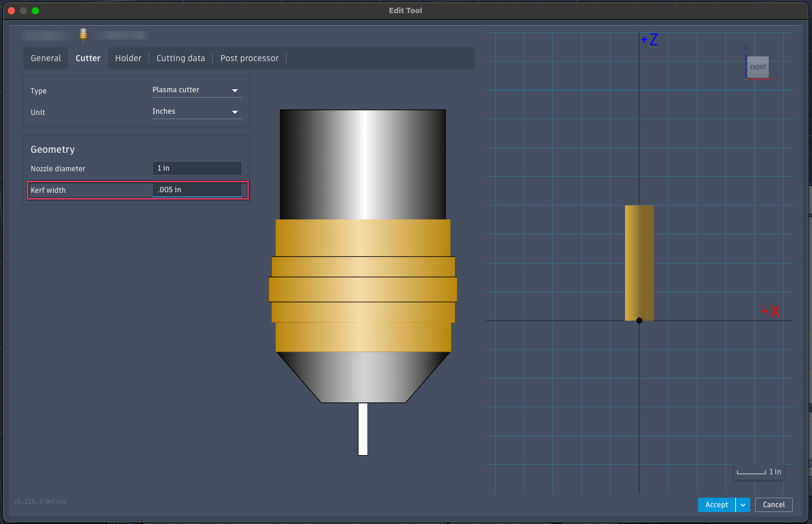Click the Accept button
This screenshot has width=812, height=524.
pyautogui.click(x=716, y=505)
